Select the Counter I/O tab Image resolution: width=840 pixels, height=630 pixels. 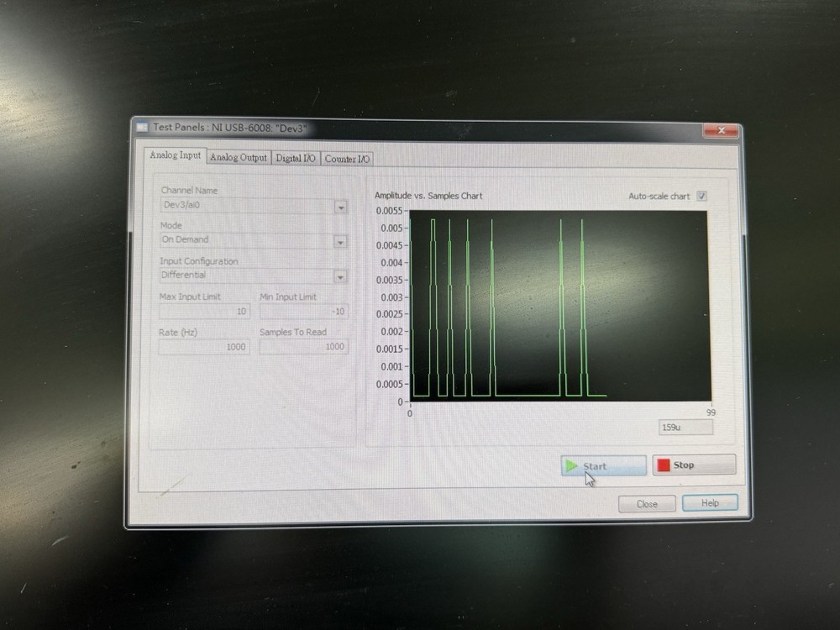pyautogui.click(x=346, y=156)
